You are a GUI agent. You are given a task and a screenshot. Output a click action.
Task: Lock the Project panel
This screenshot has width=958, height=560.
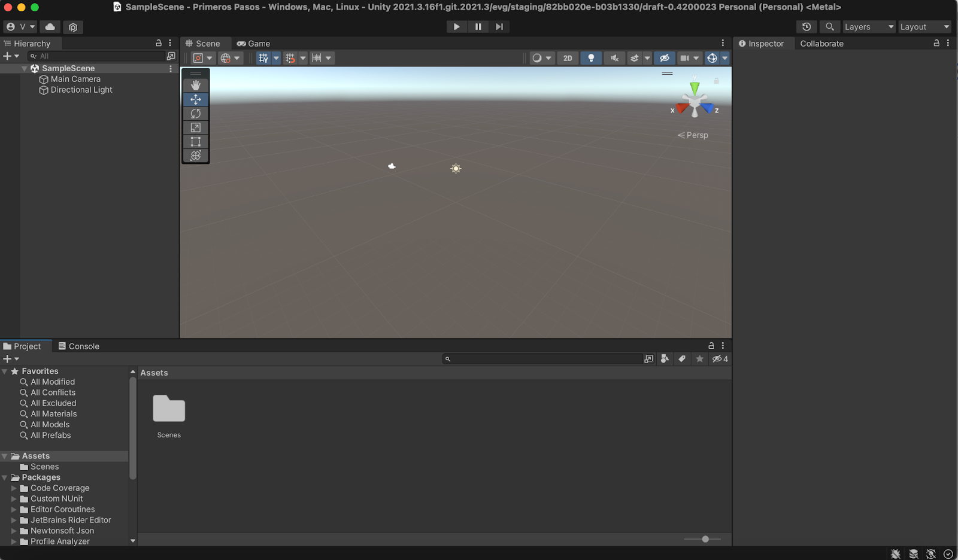click(711, 346)
